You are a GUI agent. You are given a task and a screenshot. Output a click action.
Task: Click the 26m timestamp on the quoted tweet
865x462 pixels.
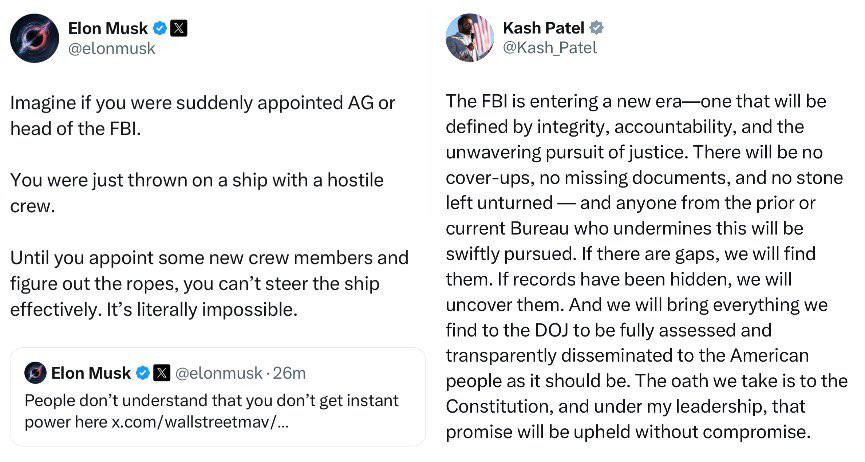tap(291, 373)
